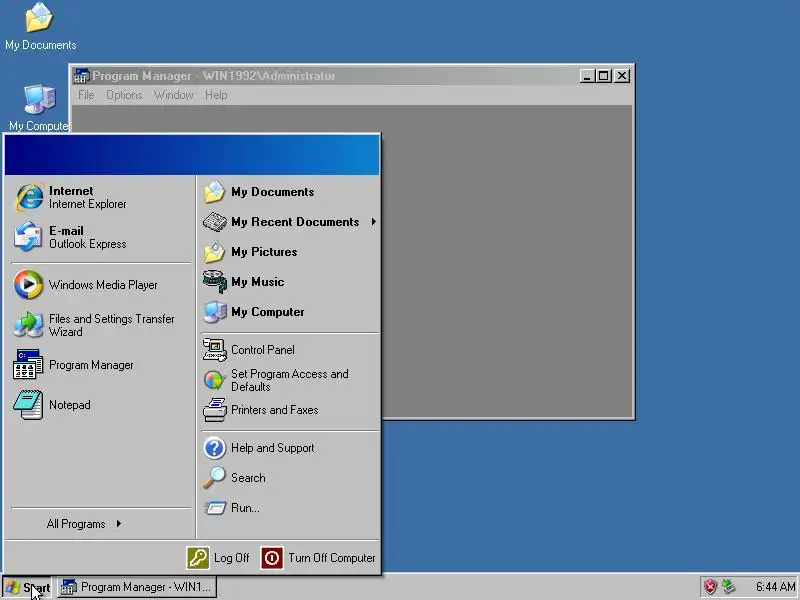The height and width of the screenshot is (600, 800).
Task: Open My Music folder
Action: click(x=290, y=282)
